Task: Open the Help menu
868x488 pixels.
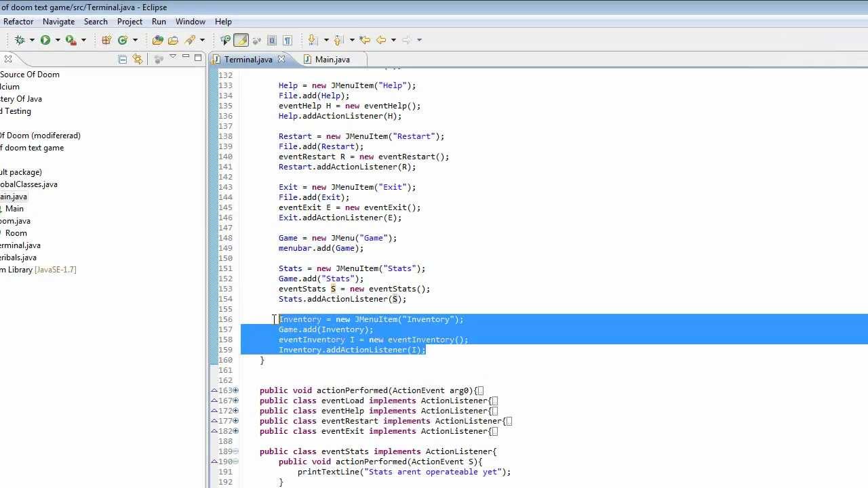Action: (223, 22)
